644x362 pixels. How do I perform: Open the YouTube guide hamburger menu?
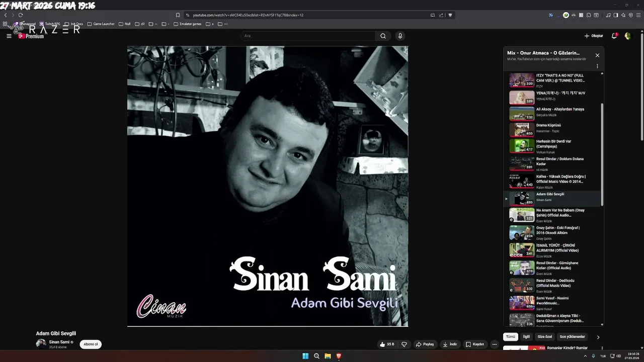[x=9, y=36]
